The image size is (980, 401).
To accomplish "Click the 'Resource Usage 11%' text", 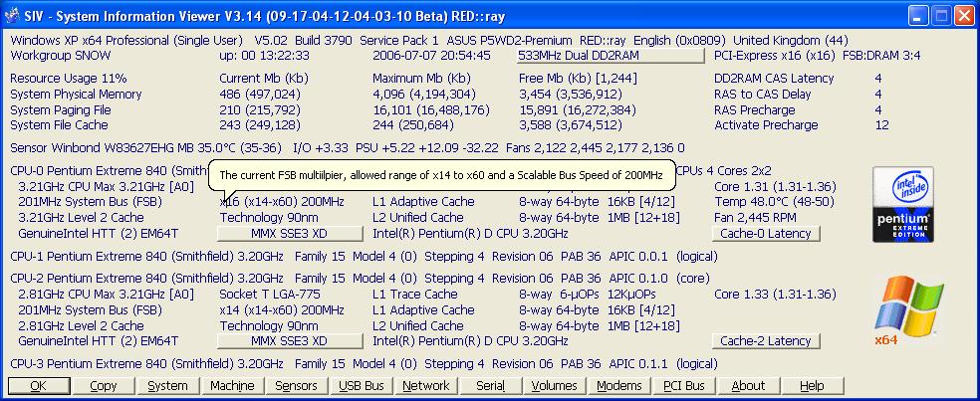I will (x=69, y=79).
